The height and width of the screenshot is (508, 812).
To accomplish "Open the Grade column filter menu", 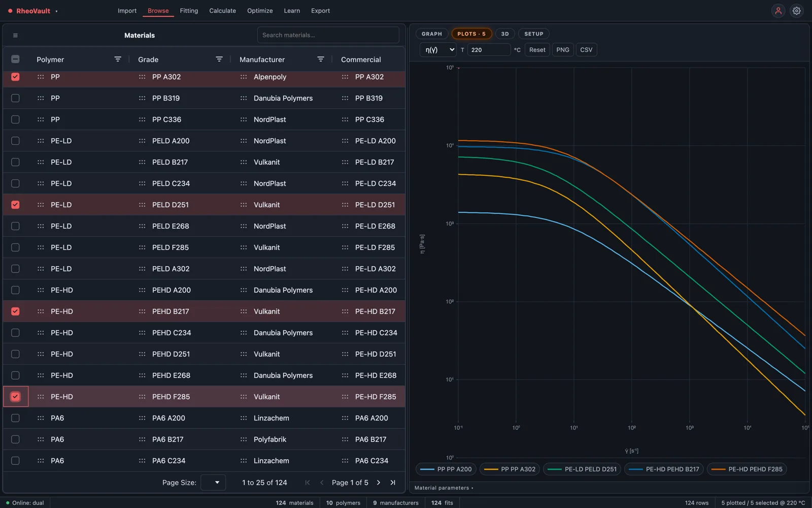I will click(x=219, y=59).
